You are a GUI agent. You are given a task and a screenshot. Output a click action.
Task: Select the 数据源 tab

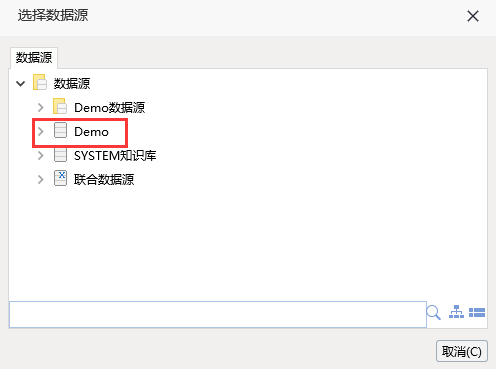click(34, 58)
